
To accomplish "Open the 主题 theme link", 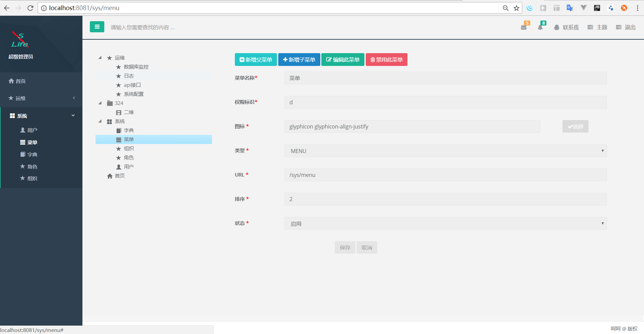I will (x=597, y=27).
